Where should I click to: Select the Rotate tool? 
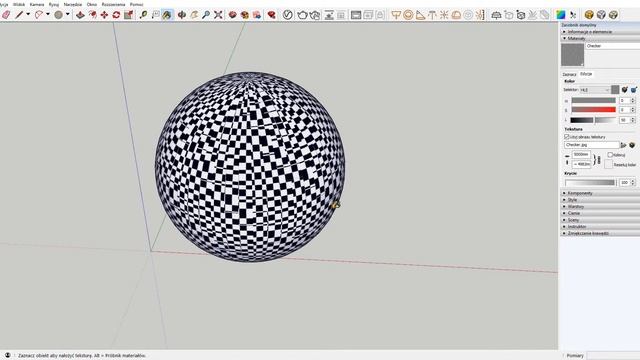116,15
